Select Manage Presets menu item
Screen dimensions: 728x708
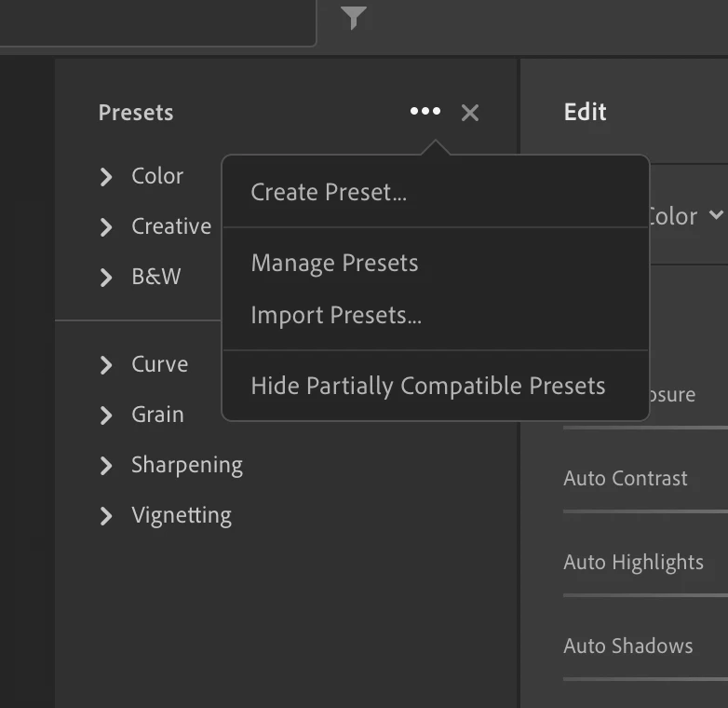[334, 263]
